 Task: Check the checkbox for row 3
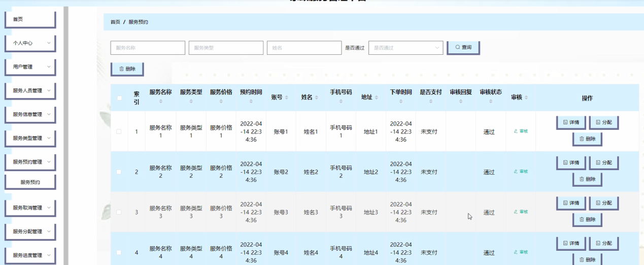point(119,212)
